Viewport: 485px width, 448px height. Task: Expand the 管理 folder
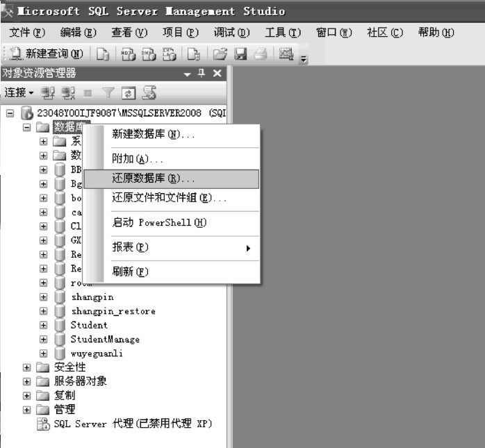(27, 410)
